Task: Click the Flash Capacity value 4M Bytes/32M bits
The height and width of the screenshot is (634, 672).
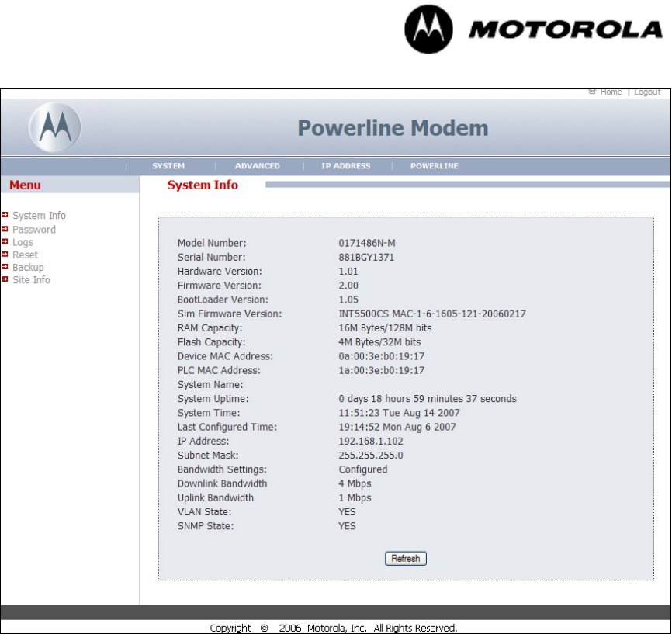Action: (379, 342)
